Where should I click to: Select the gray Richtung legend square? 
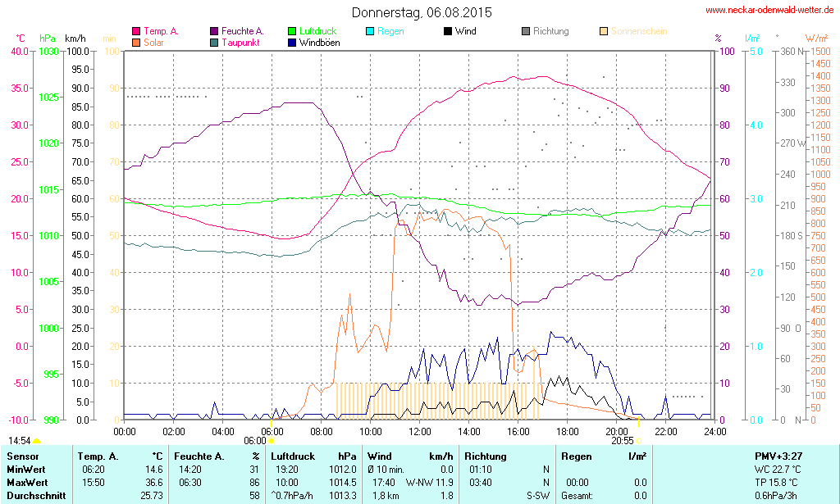click(526, 31)
